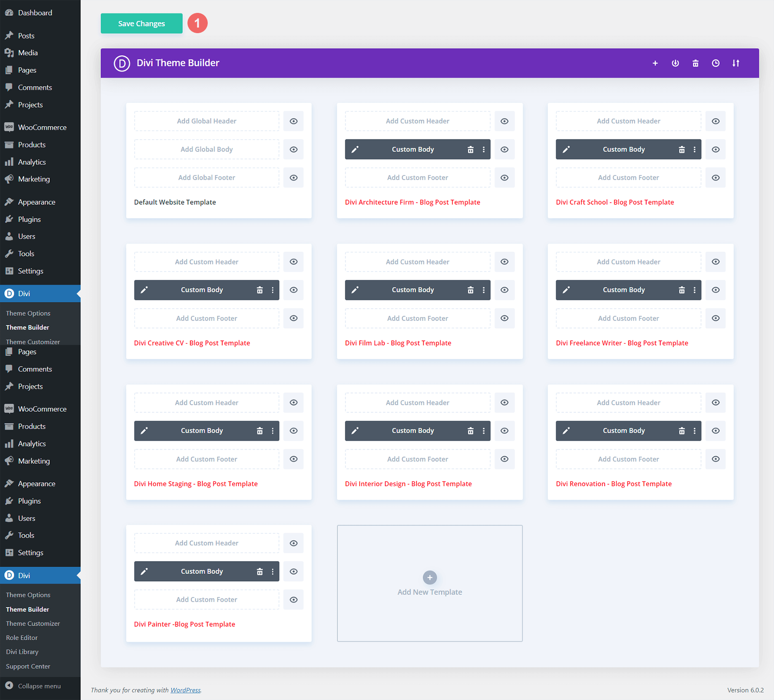Open more options menu for Renovation Custom Body
Screen dimensions: 774x700
coord(694,431)
